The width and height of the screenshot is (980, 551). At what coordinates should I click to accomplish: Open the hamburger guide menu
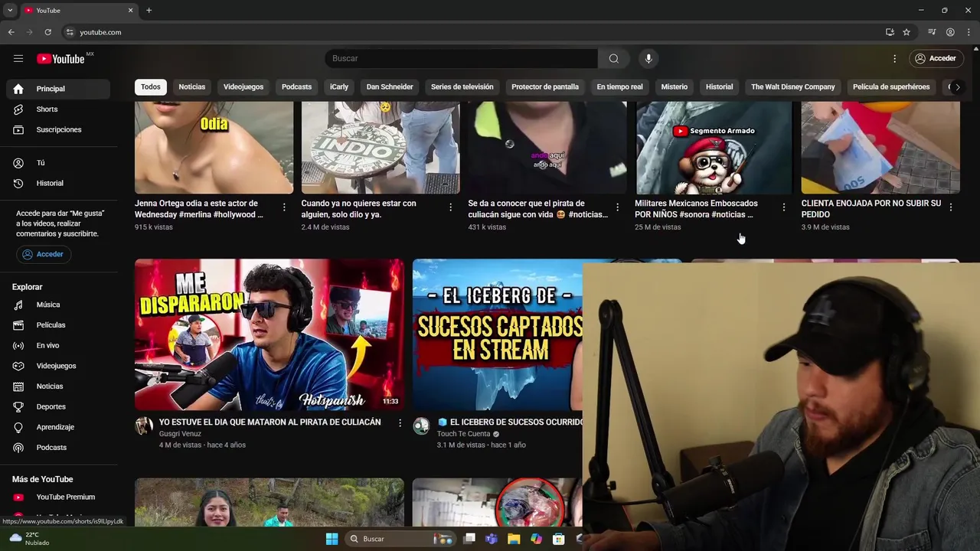click(18, 58)
